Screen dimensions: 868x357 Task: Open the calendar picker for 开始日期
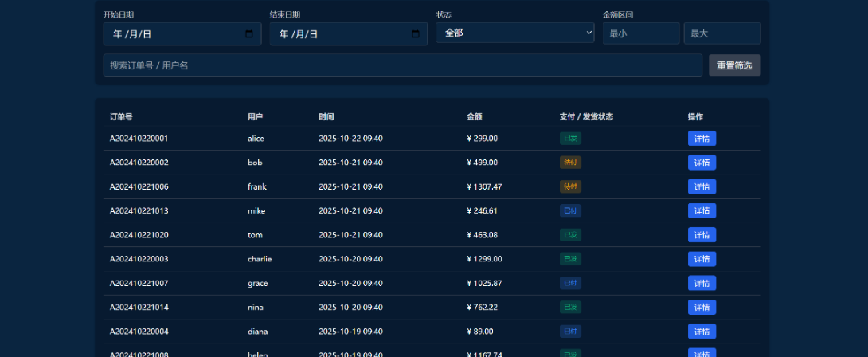click(248, 34)
